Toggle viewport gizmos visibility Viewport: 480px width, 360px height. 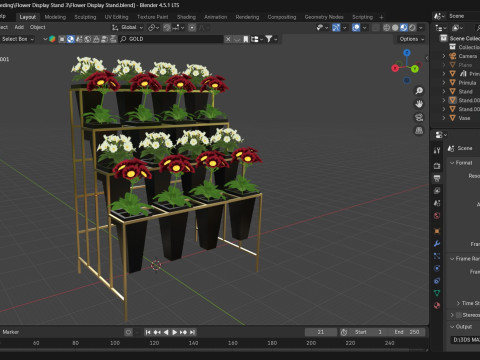[x=336, y=28]
